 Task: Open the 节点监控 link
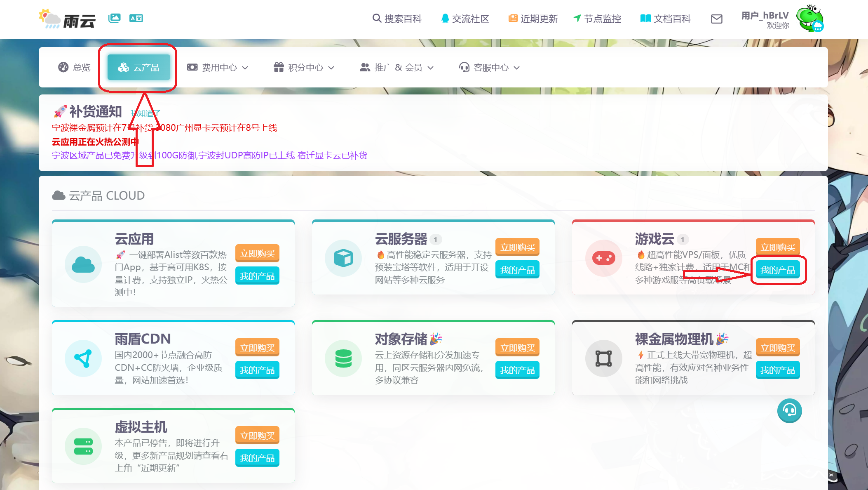(597, 19)
